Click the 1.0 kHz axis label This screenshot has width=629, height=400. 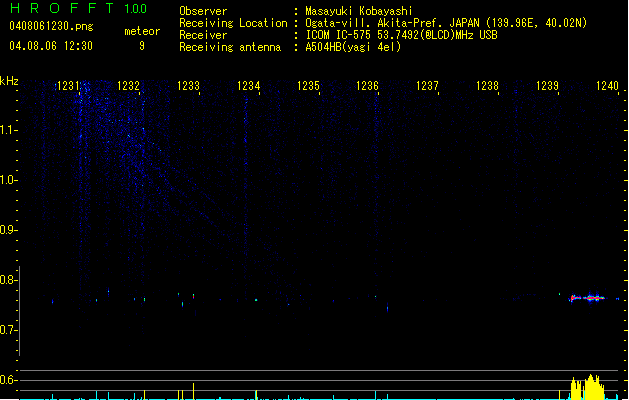click(8, 180)
